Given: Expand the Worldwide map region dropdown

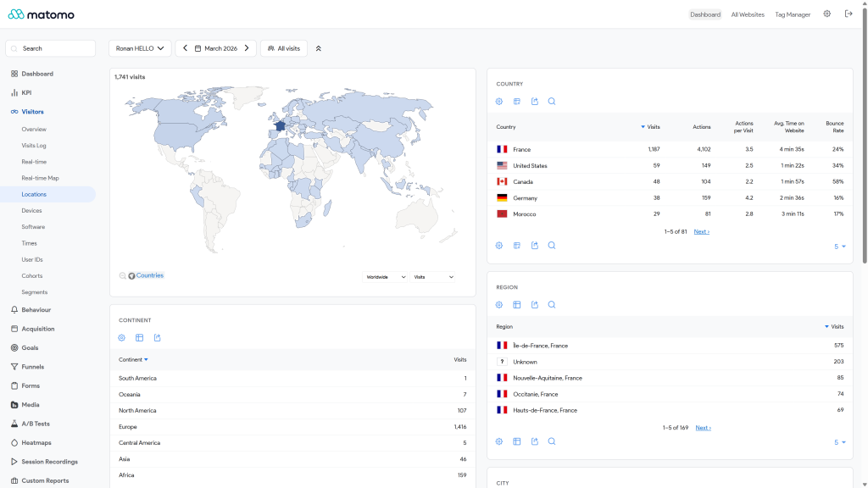Looking at the screenshot, I should [386, 277].
